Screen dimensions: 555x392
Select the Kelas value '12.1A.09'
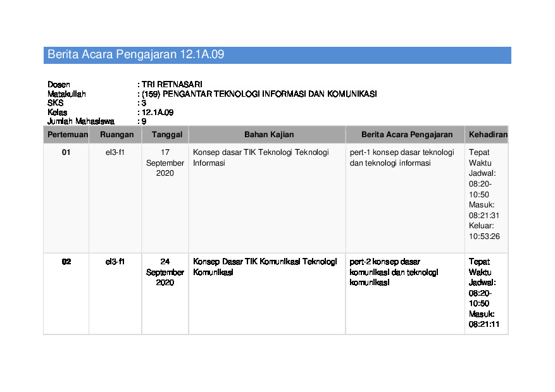point(158,113)
